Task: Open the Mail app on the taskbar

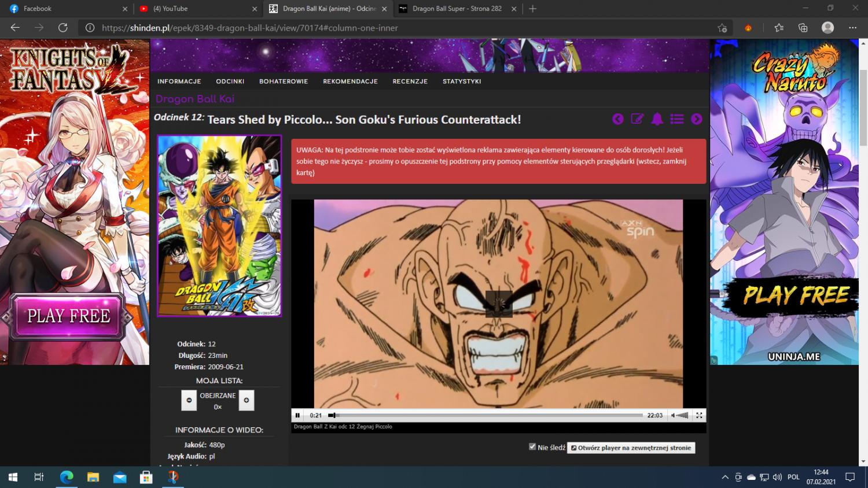Action: (120, 477)
